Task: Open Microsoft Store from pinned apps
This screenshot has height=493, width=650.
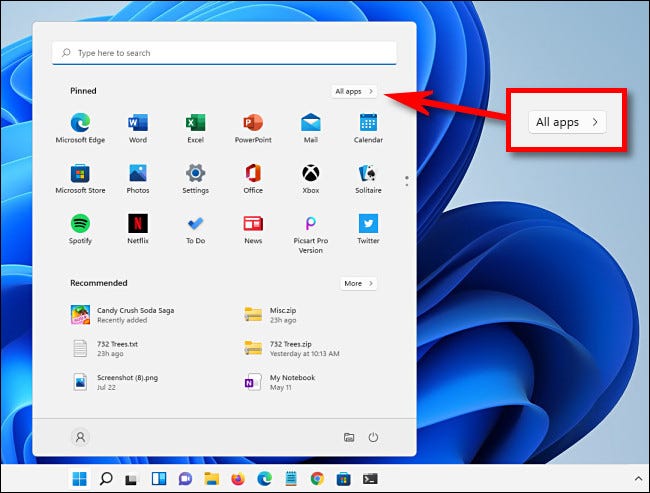Action: (x=80, y=178)
